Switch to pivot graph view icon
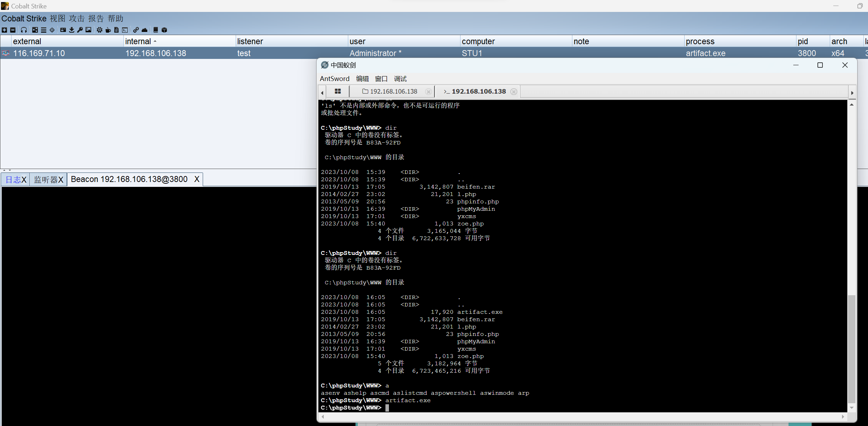 (x=35, y=30)
